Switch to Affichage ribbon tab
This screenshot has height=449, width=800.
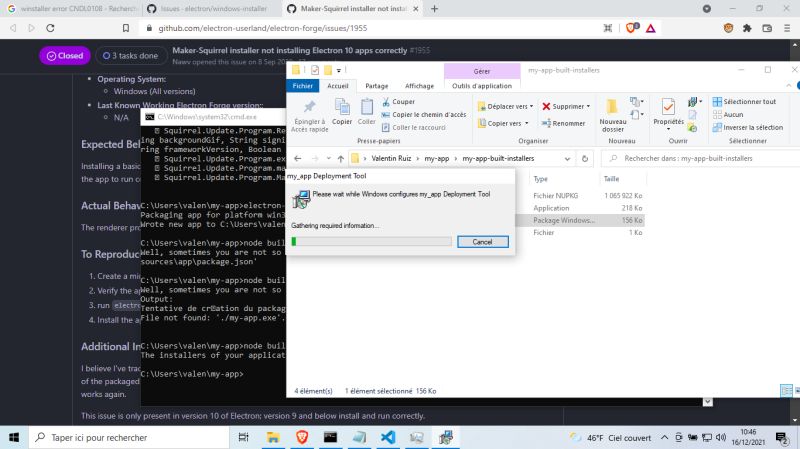[419, 86]
